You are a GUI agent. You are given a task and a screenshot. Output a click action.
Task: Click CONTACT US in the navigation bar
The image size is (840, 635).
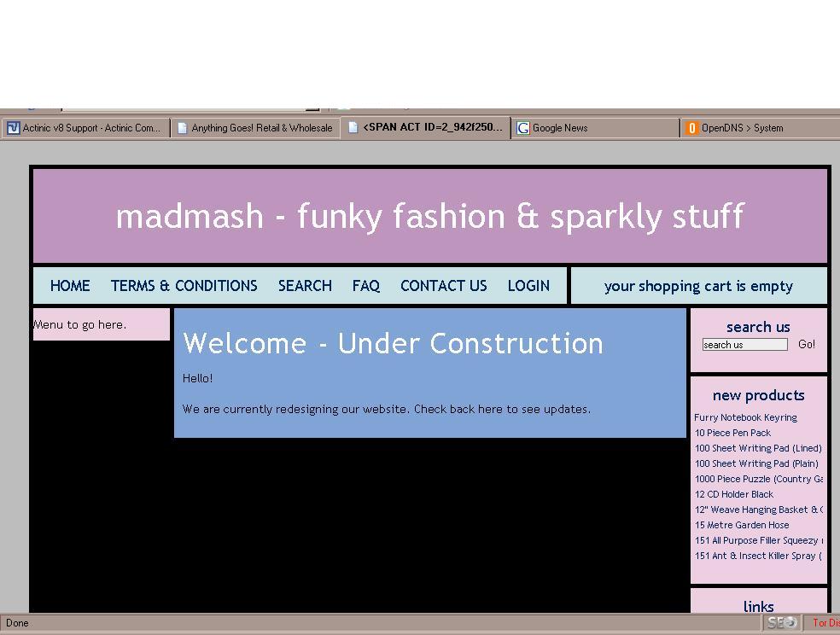coord(443,286)
